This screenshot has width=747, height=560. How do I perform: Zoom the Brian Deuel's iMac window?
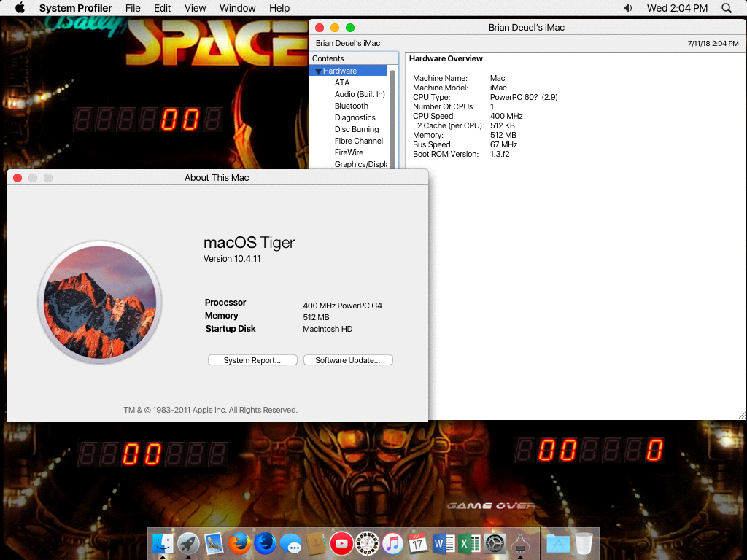tap(350, 28)
